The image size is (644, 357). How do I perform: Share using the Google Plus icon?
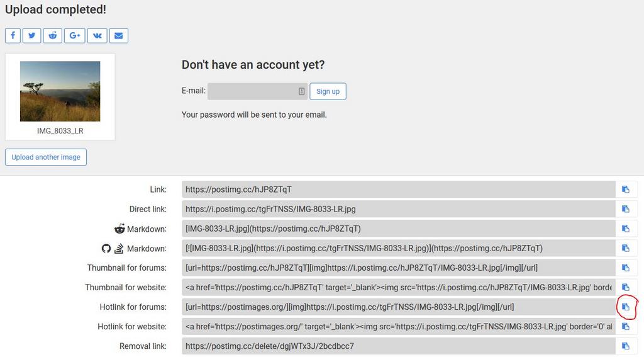75,35
